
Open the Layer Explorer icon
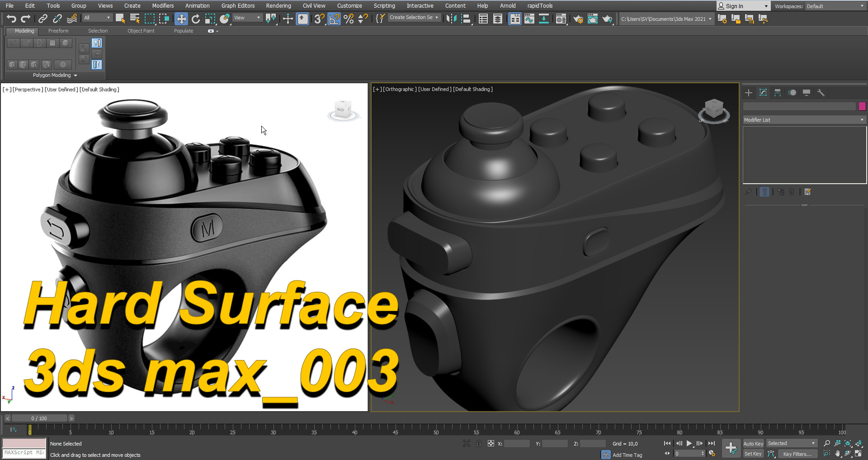498,19
